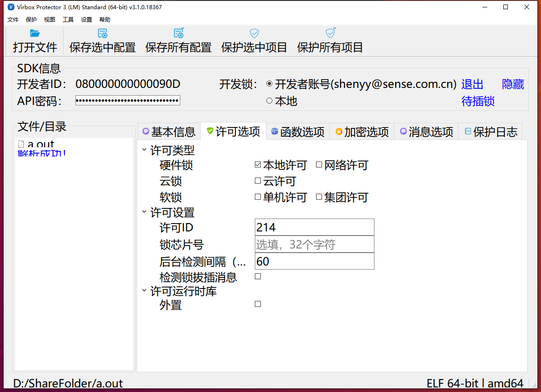Collapse the 许可类型 section

point(144,150)
